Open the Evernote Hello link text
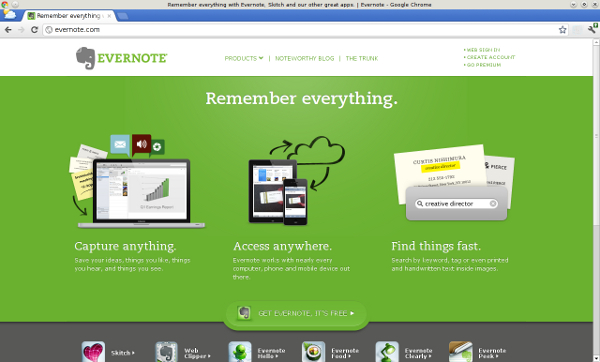Viewport: 600px width, 362px height. pyautogui.click(x=271, y=353)
